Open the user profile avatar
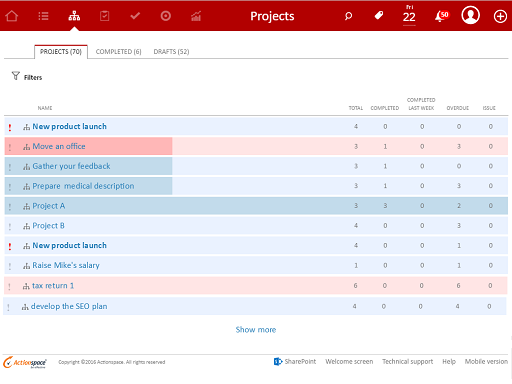 (470, 15)
